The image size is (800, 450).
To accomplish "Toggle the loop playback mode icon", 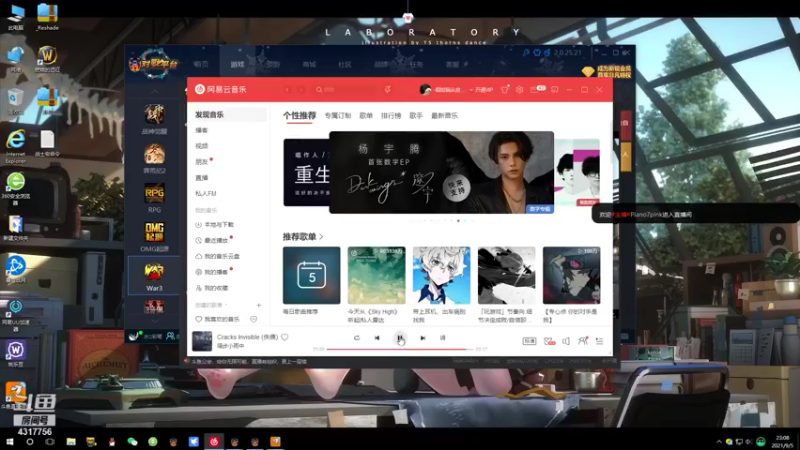I will [x=357, y=338].
